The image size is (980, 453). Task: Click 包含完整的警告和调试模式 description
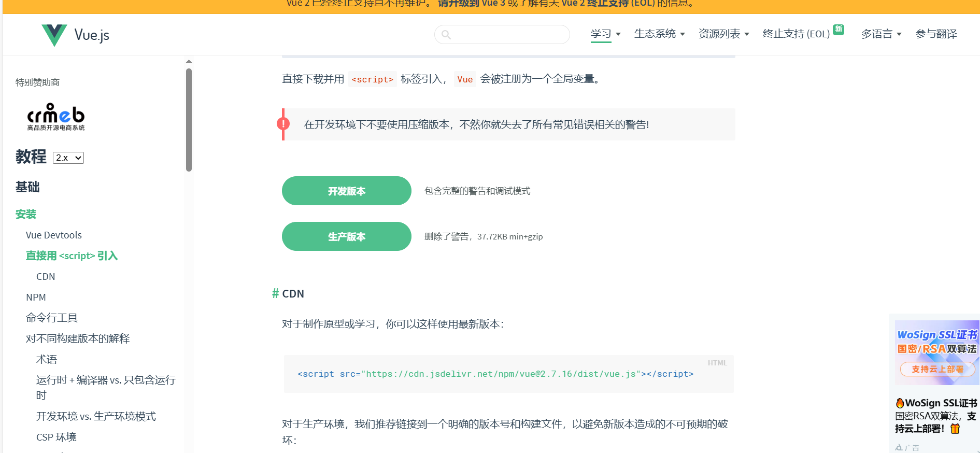click(477, 191)
